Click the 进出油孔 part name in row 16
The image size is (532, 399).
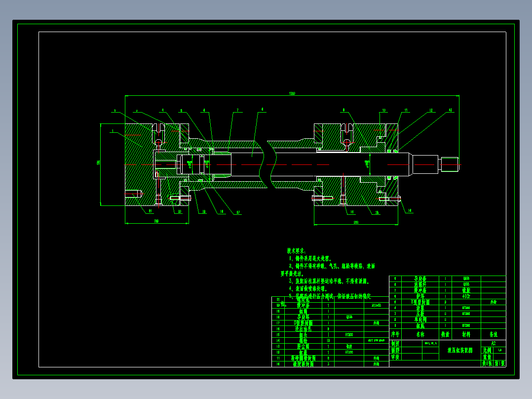point(303,329)
